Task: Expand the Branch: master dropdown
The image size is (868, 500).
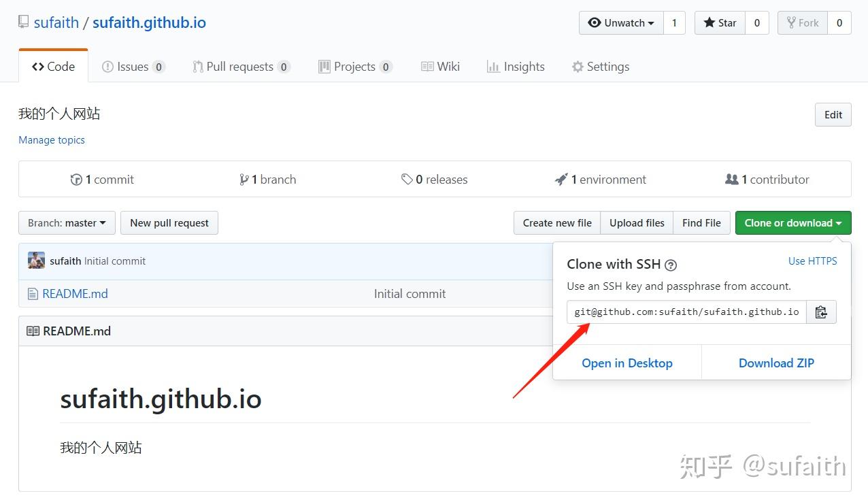Action: coord(67,222)
